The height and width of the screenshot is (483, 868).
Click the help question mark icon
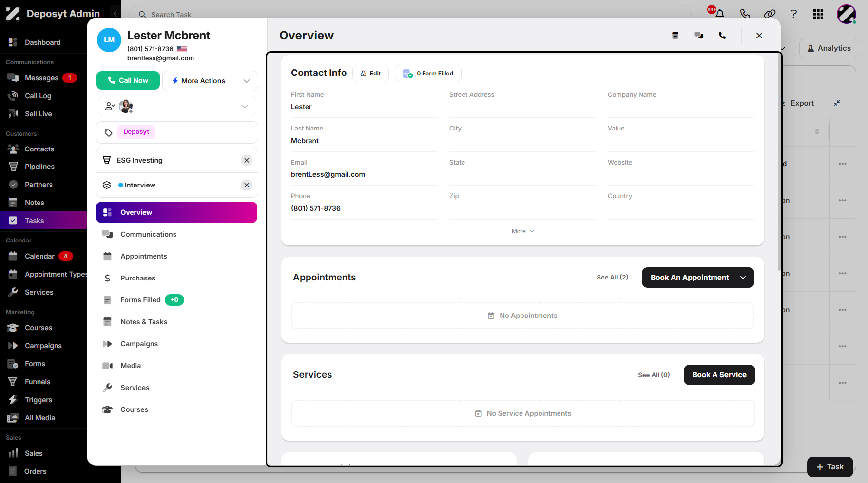point(793,14)
